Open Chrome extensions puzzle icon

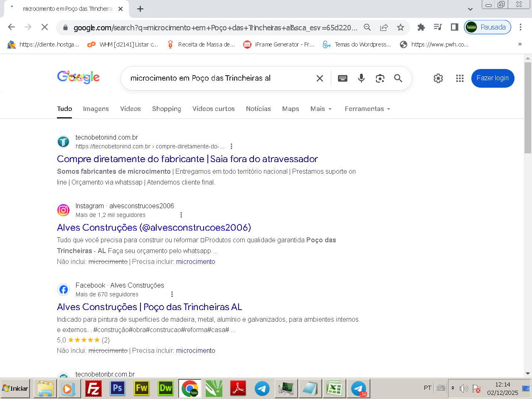[x=421, y=27]
